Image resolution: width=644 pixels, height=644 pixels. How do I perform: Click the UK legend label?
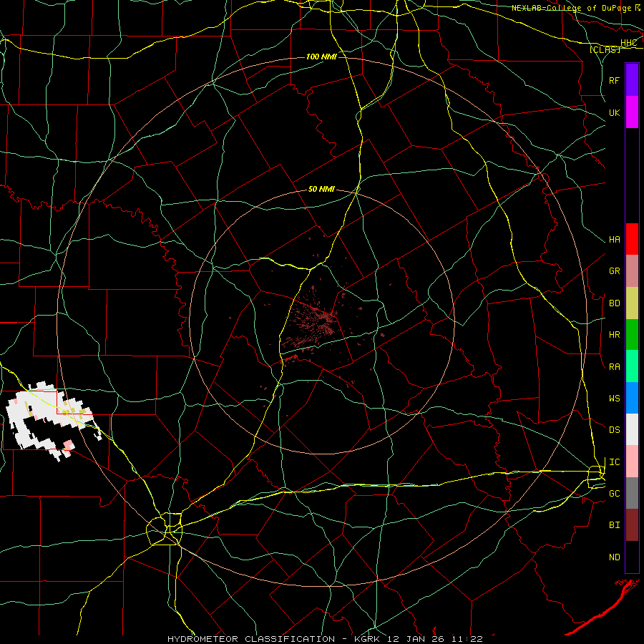click(x=614, y=112)
